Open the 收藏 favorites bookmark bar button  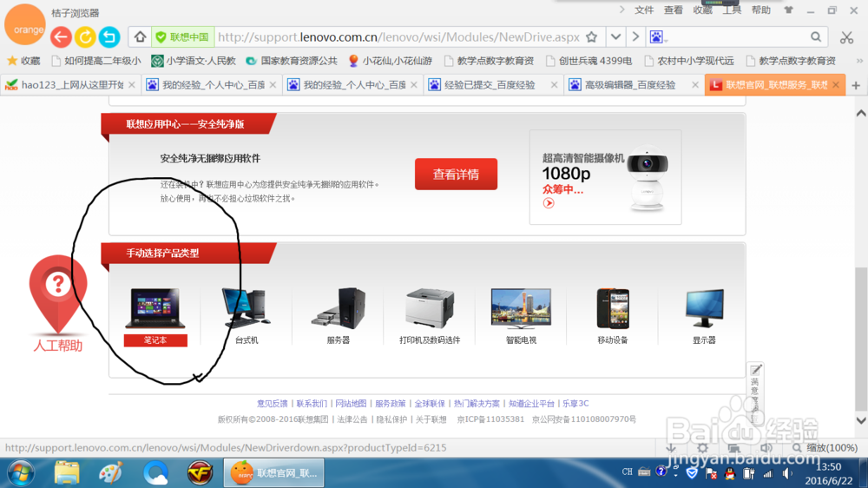[x=23, y=61]
